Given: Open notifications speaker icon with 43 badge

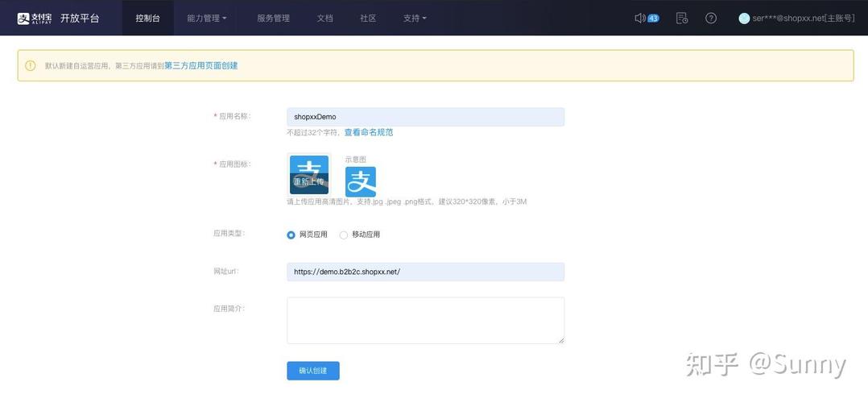Looking at the screenshot, I should coord(640,18).
